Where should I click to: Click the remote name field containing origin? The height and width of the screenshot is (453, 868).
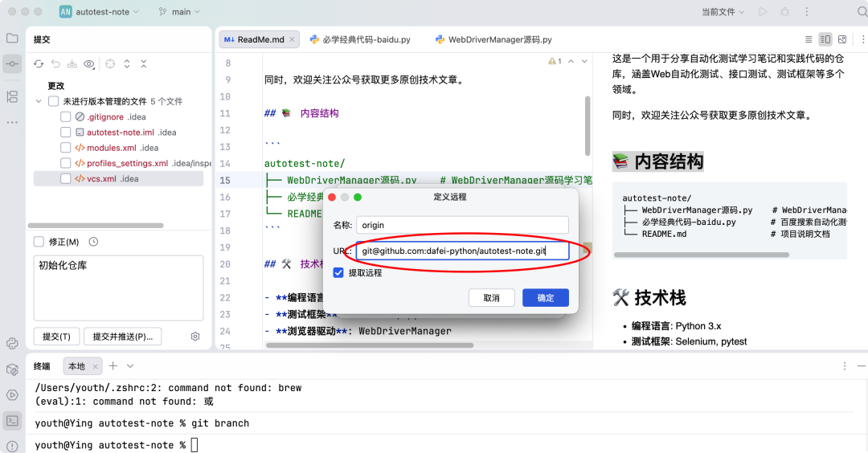pos(462,225)
